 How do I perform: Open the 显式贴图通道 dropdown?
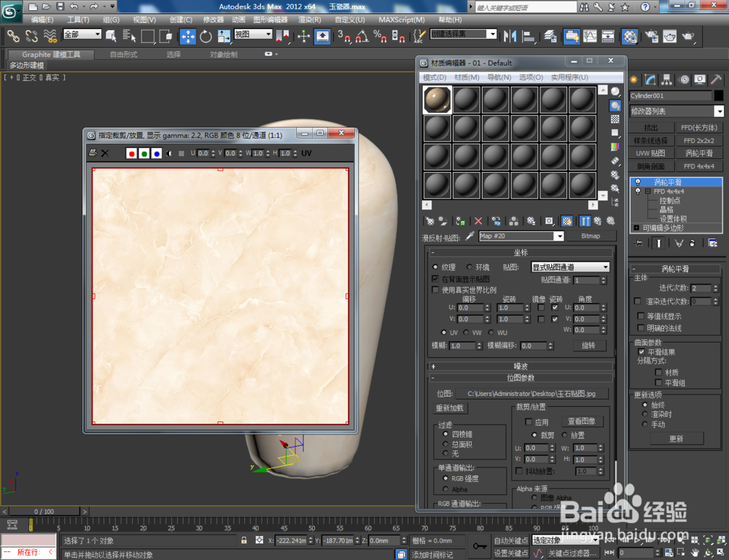click(570, 267)
